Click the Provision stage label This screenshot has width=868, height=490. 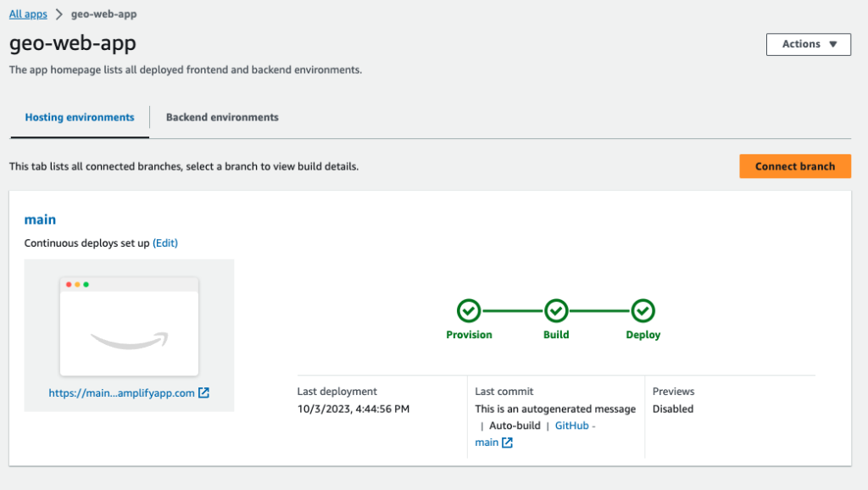pyautogui.click(x=469, y=335)
